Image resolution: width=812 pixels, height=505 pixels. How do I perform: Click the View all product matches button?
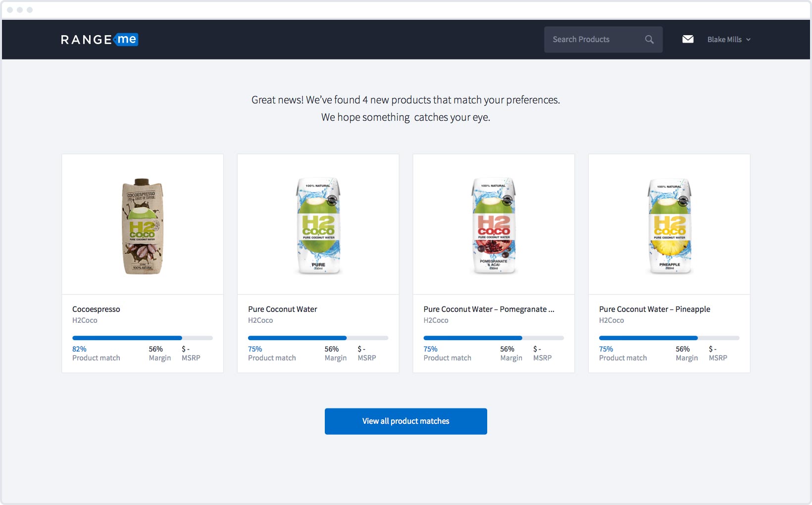(406, 421)
